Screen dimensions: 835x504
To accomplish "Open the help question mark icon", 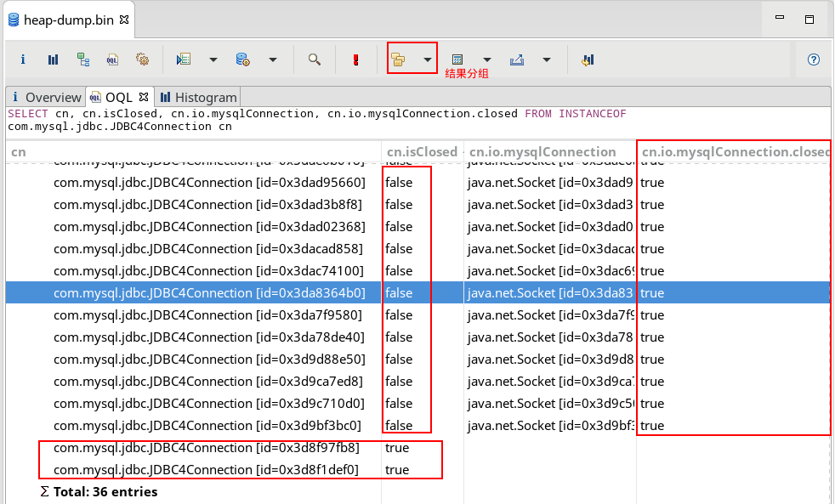I will pyautogui.click(x=813, y=59).
